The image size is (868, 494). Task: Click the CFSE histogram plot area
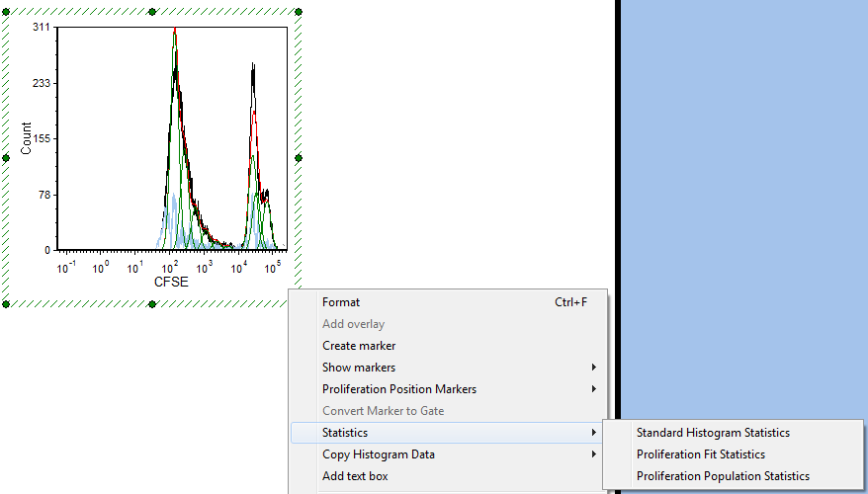click(x=172, y=138)
